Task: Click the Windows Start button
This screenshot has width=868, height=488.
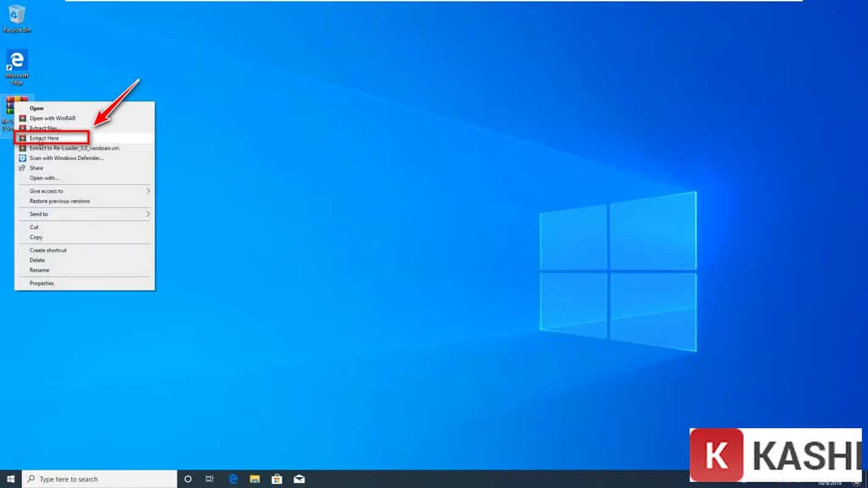Action: pos(10,479)
